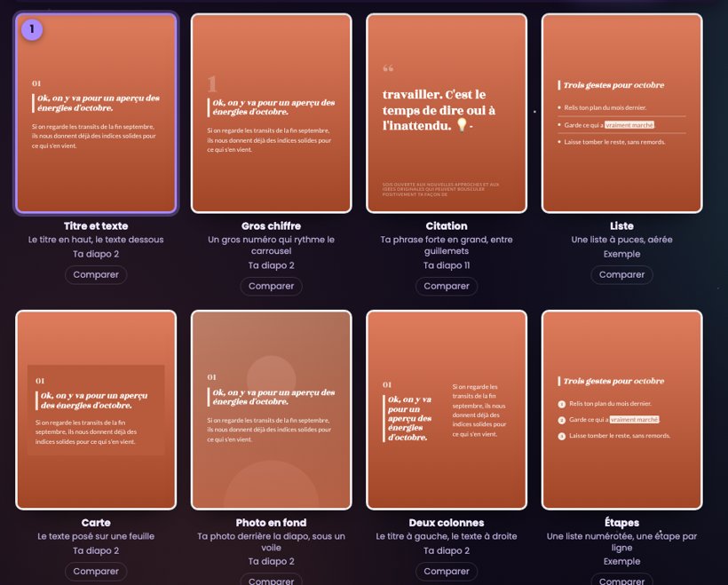The image size is (728, 585).
Task: Open Comparer for the Liste layout
Action: point(621,274)
